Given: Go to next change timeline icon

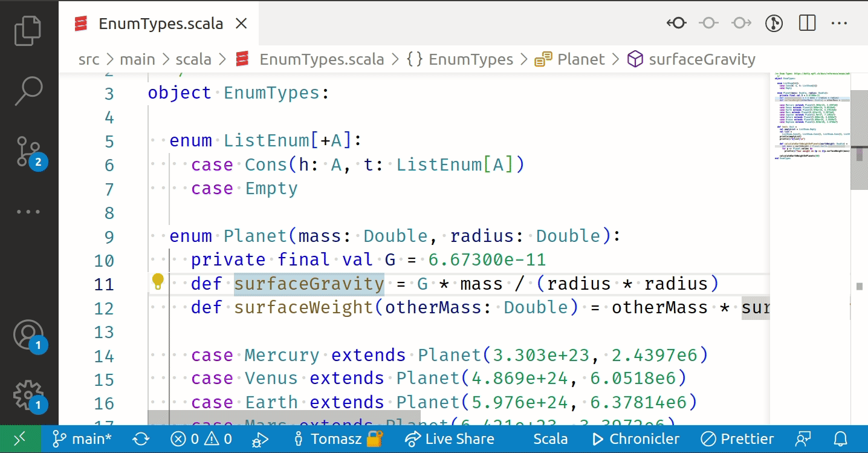Looking at the screenshot, I should pos(741,24).
